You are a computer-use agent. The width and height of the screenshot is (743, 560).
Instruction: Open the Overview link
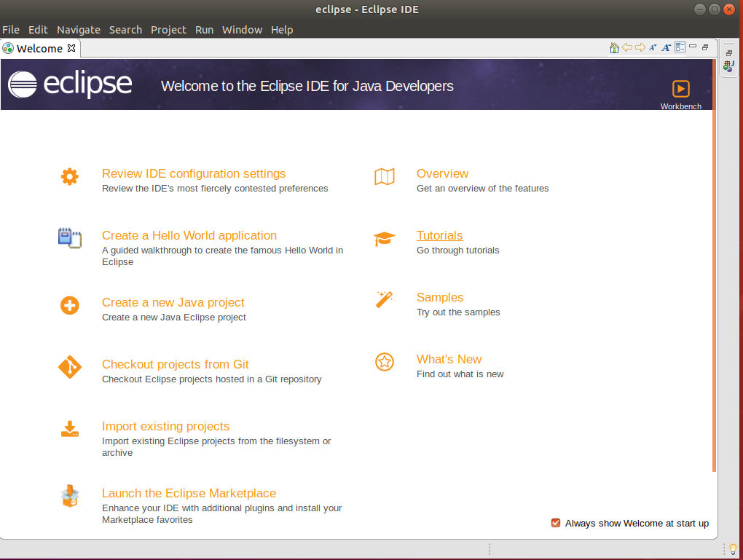442,173
